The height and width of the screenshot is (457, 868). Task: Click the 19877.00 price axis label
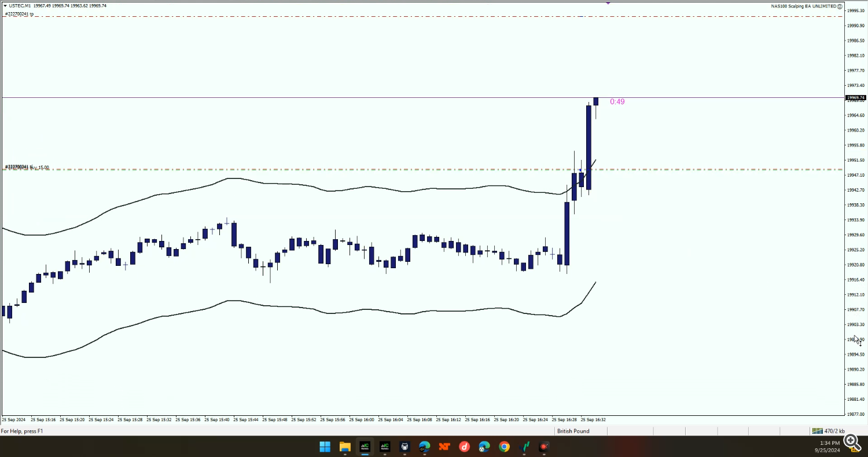pos(856,414)
